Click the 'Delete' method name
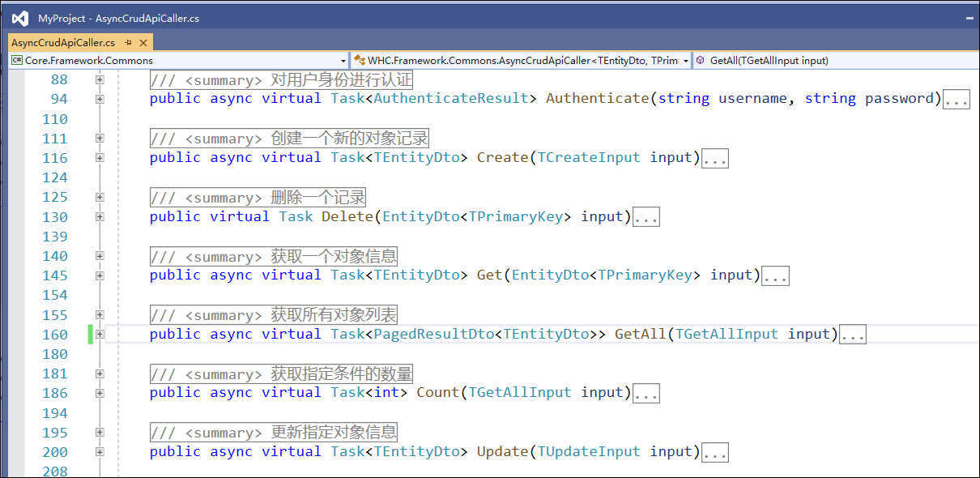The image size is (980, 478). pos(347,216)
